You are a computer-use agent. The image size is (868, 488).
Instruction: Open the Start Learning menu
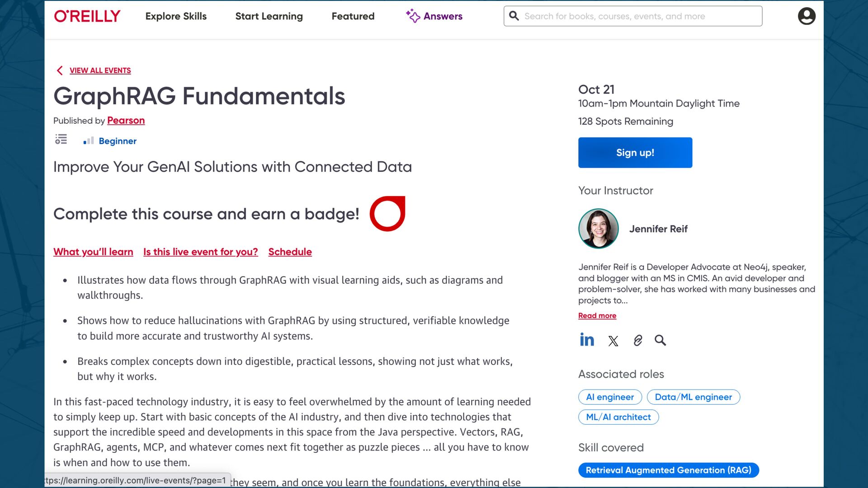coord(269,16)
